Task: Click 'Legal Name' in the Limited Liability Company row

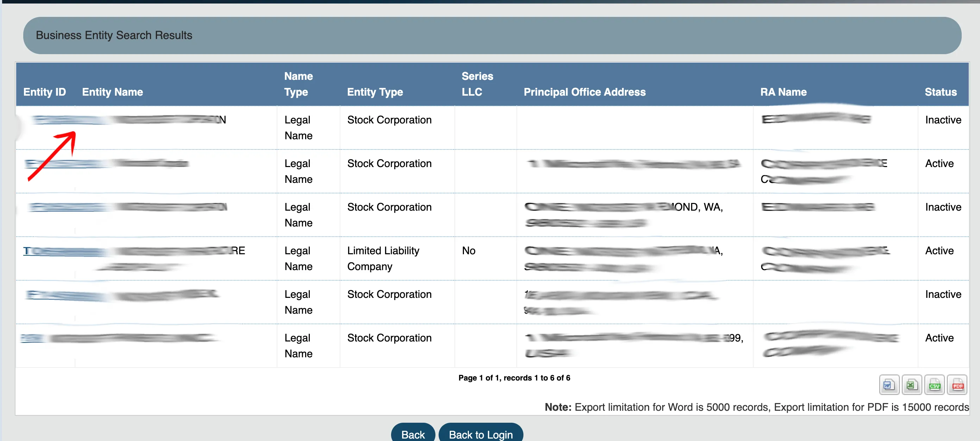Action: tap(298, 258)
